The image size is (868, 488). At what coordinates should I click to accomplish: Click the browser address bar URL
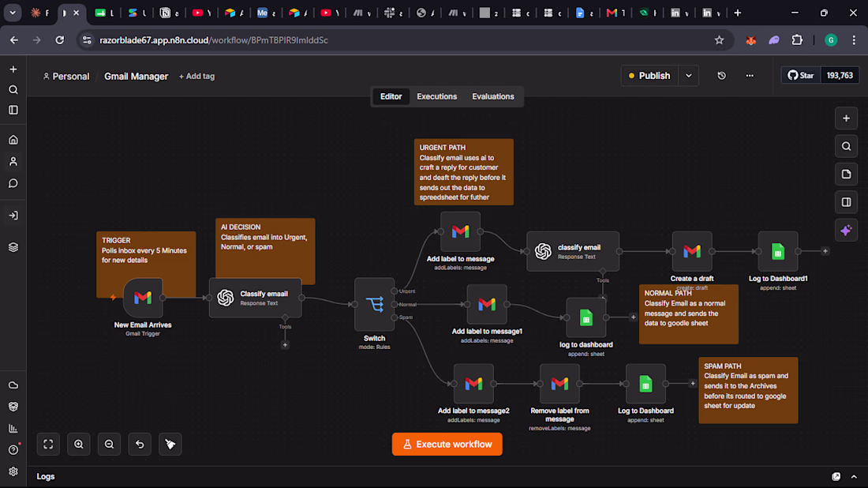[x=214, y=40]
